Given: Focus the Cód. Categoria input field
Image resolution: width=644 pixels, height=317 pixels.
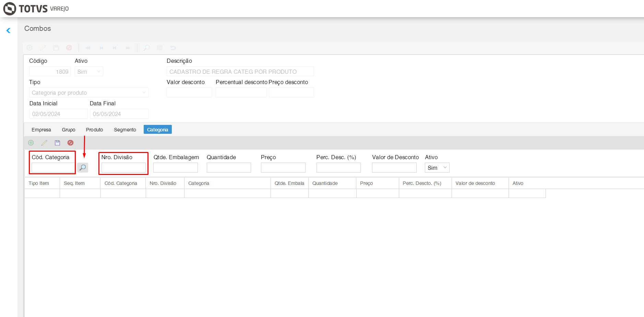Looking at the screenshot, I should pos(53,168).
